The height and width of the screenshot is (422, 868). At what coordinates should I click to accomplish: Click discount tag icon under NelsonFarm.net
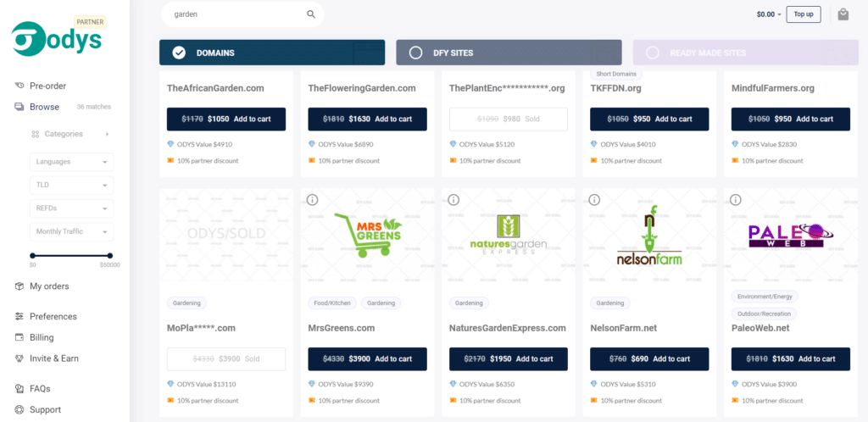coord(594,401)
